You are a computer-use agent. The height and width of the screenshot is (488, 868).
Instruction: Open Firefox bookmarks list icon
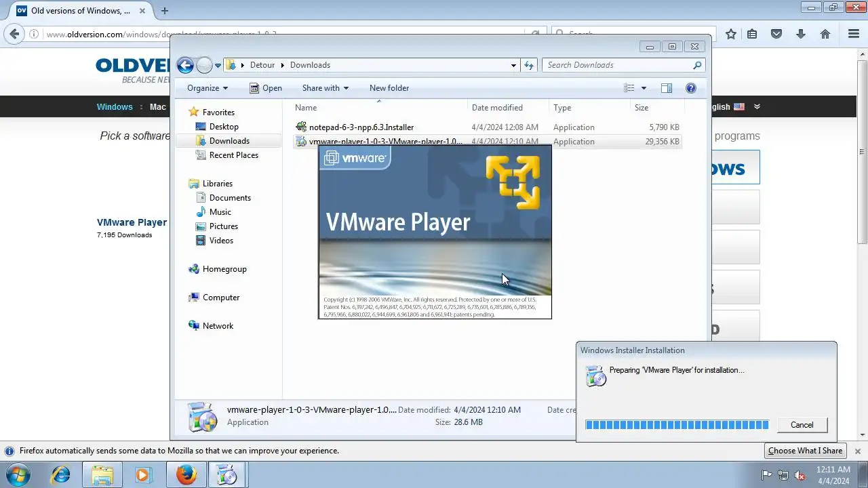click(x=752, y=34)
